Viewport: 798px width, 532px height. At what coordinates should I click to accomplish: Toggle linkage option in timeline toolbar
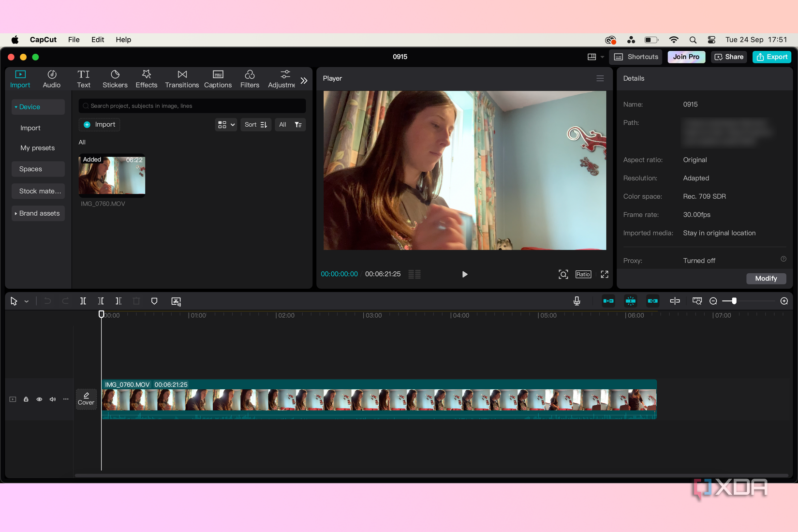pos(653,301)
